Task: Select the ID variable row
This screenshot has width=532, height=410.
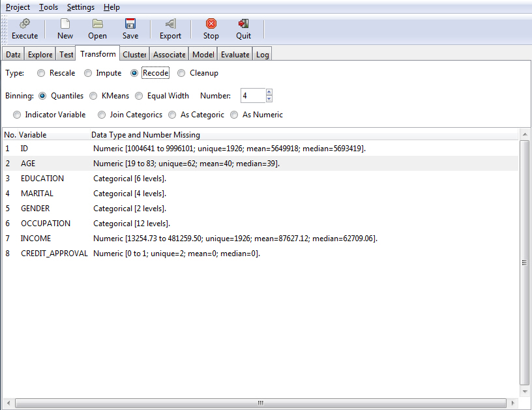Action: [261, 149]
